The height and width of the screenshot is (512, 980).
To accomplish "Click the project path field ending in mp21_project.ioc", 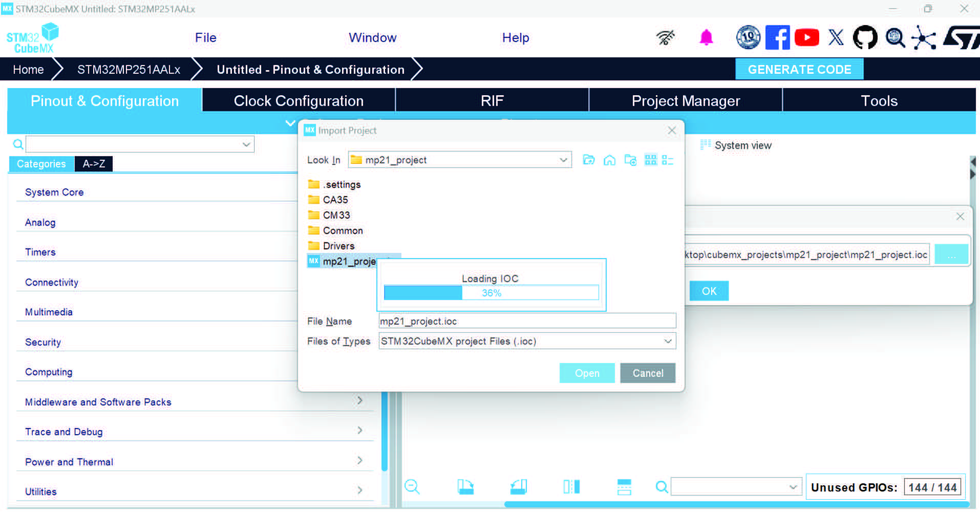I will [x=807, y=254].
